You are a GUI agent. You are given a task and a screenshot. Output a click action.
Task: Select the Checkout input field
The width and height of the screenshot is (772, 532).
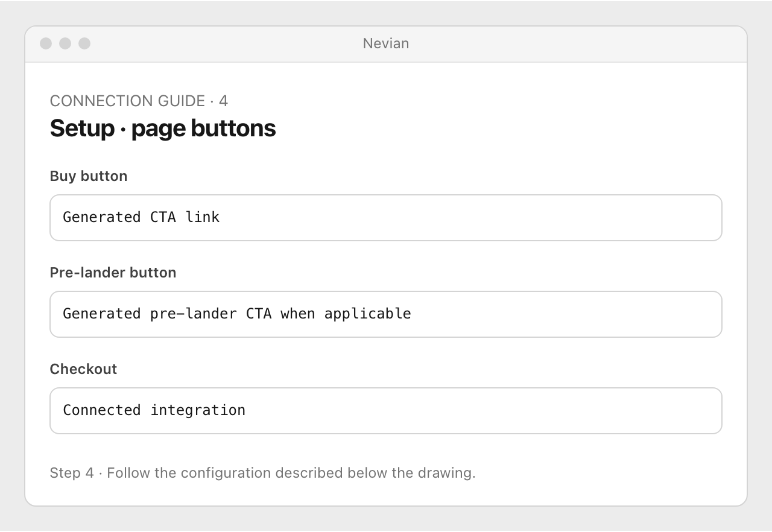(x=386, y=411)
